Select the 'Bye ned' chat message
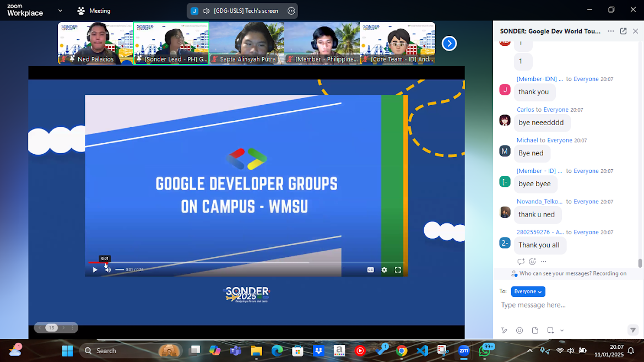 [x=531, y=153]
